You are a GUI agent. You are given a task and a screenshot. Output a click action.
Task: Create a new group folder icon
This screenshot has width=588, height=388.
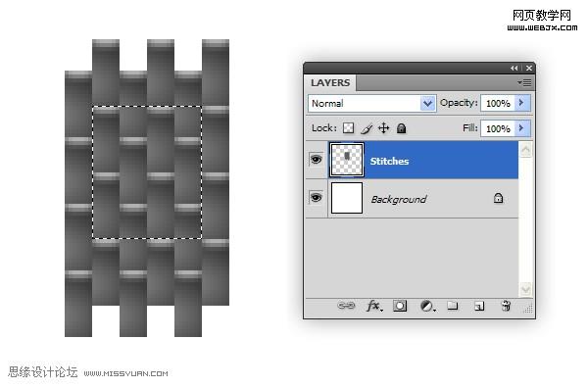click(x=453, y=306)
